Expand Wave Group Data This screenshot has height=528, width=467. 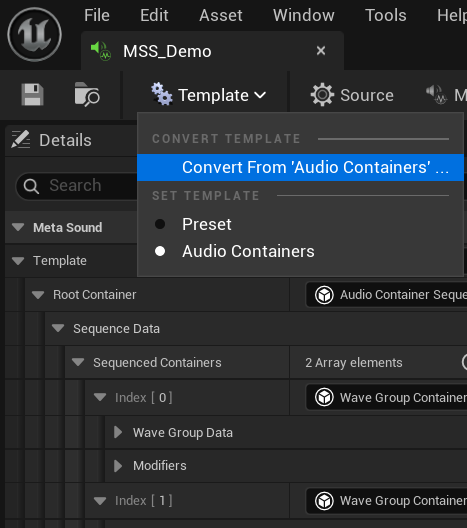pyautogui.click(x=118, y=432)
